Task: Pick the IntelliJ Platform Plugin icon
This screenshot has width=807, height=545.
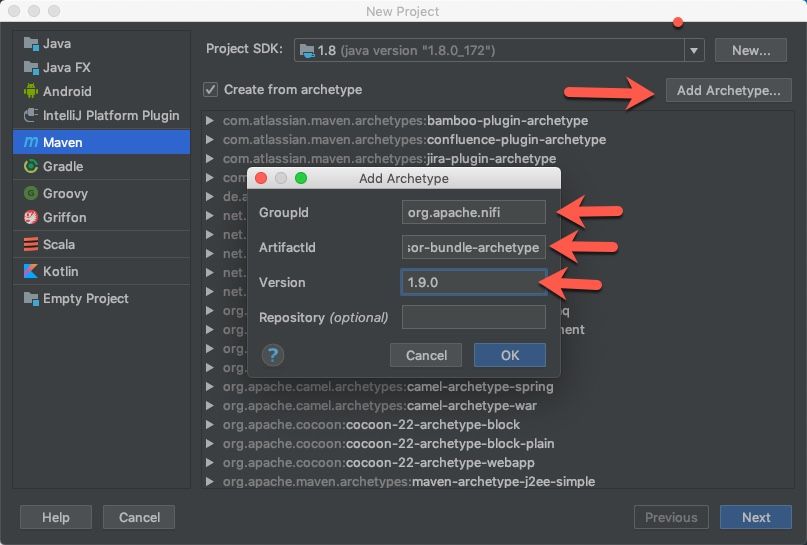Action: pos(31,115)
